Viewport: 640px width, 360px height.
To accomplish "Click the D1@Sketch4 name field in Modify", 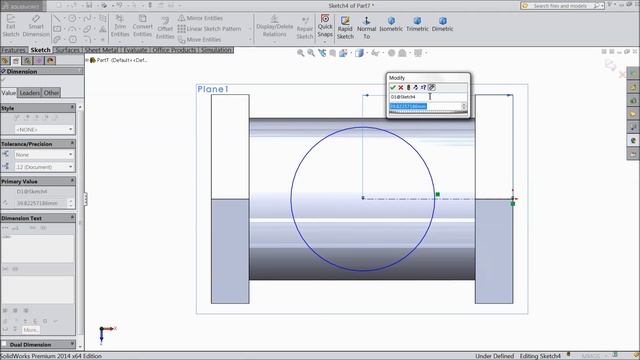I will (x=427, y=97).
